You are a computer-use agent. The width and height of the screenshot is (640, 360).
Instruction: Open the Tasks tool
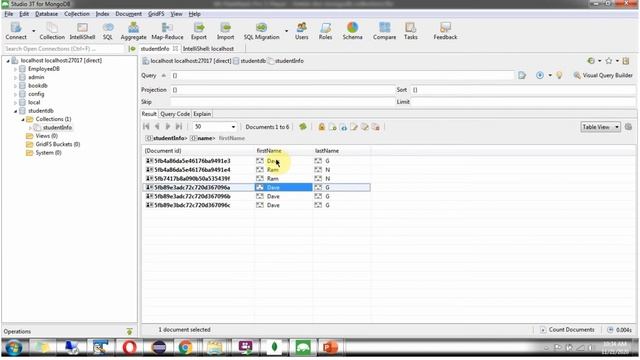(411, 31)
